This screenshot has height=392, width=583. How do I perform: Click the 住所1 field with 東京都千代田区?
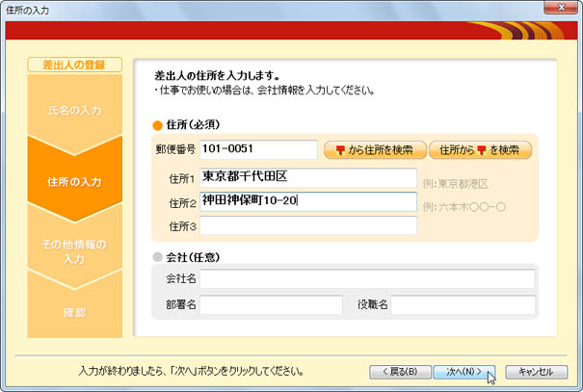point(307,178)
